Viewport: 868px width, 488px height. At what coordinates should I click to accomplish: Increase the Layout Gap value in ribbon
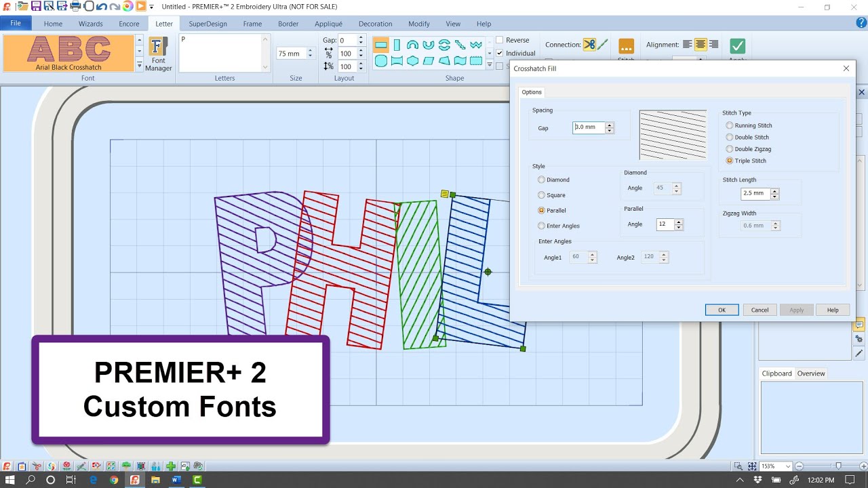click(361, 38)
